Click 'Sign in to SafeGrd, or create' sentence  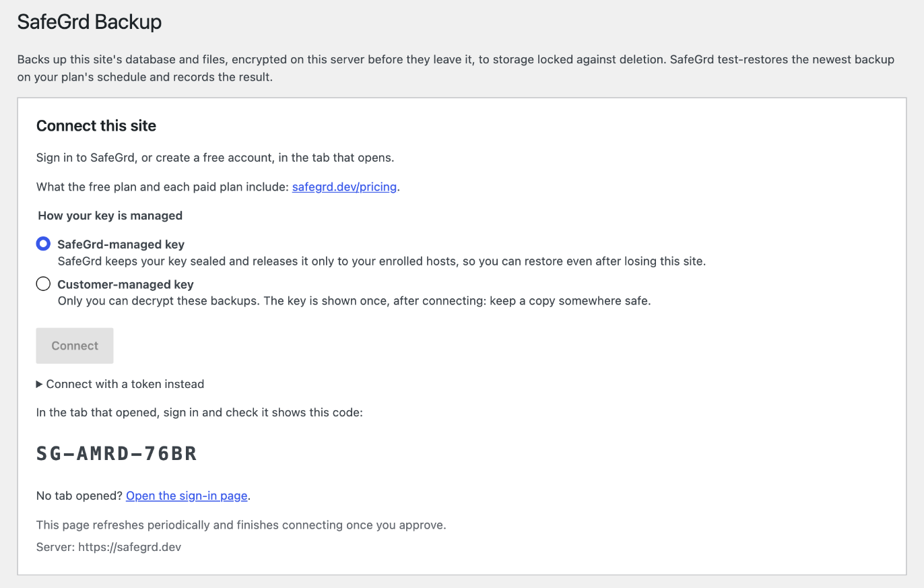tap(215, 158)
